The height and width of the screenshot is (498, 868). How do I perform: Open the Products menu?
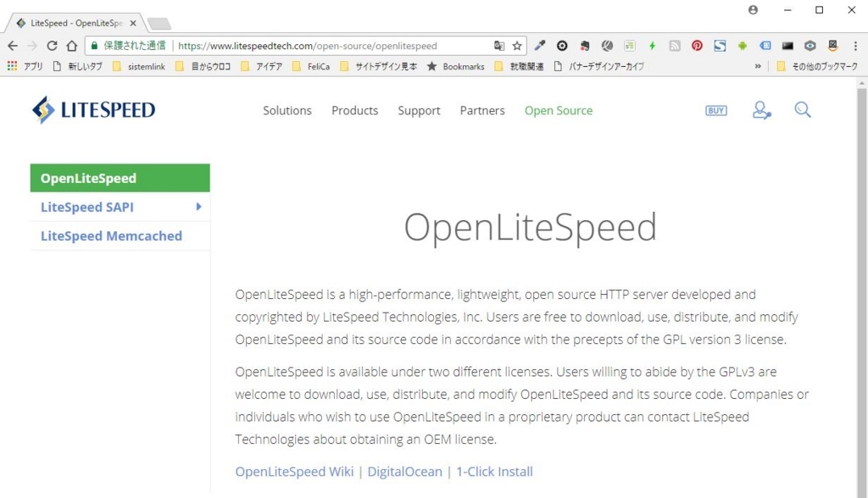tap(355, 111)
